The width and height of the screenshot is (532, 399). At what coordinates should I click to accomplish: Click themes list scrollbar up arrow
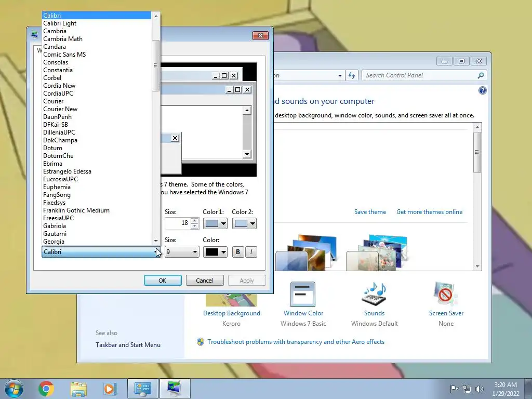coord(477,127)
